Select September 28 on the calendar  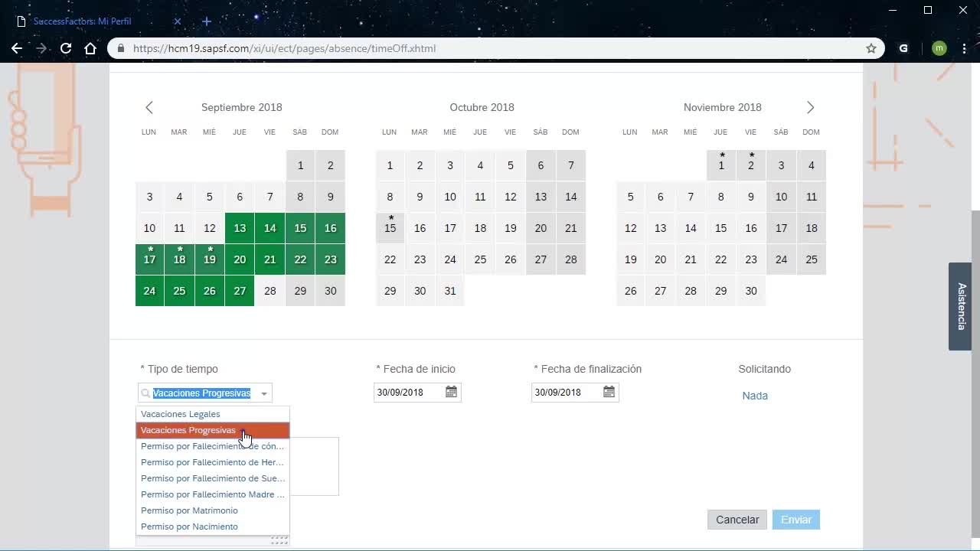(269, 291)
